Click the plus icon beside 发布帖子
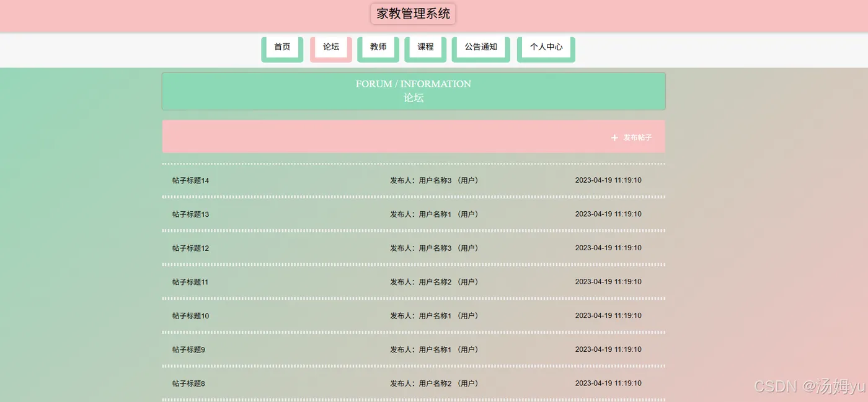This screenshot has height=402, width=868. [614, 138]
